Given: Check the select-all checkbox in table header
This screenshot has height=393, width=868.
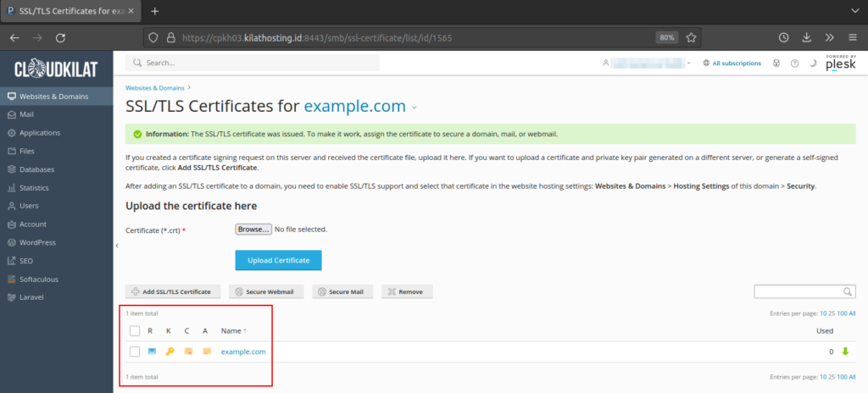Looking at the screenshot, I should click(134, 330).
